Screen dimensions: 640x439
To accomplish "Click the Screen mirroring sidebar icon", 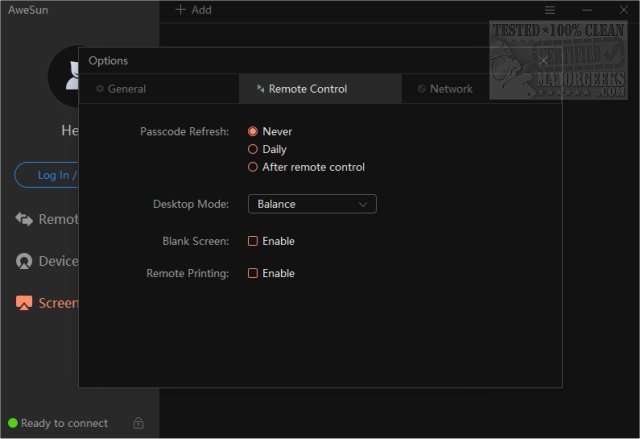I will click(x=24, y=303).
